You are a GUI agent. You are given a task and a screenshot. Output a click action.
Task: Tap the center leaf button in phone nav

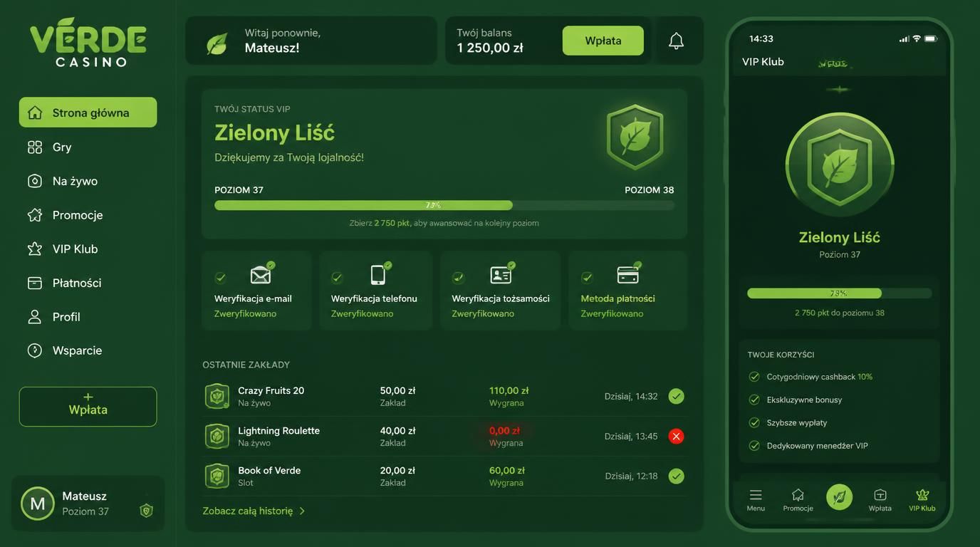tap(839, 497)
